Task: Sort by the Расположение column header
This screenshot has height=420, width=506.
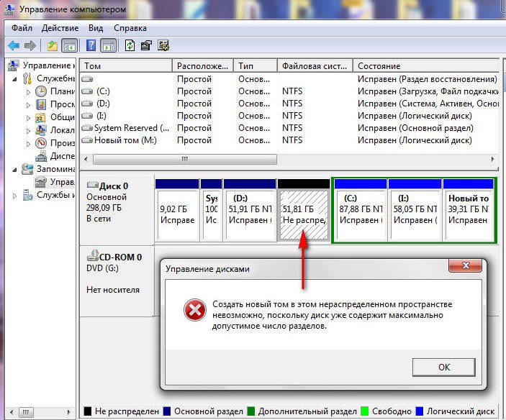Action: coord(203,65)
